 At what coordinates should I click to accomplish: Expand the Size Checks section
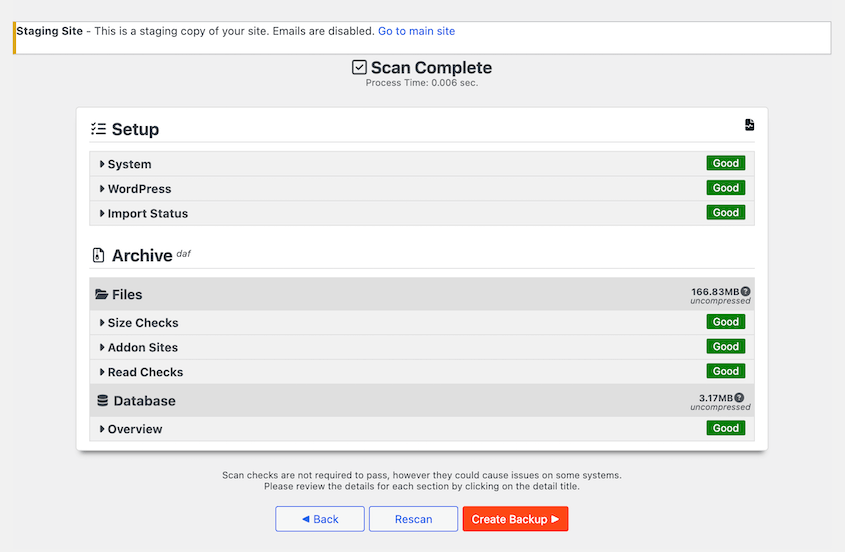tap(142, 323)
